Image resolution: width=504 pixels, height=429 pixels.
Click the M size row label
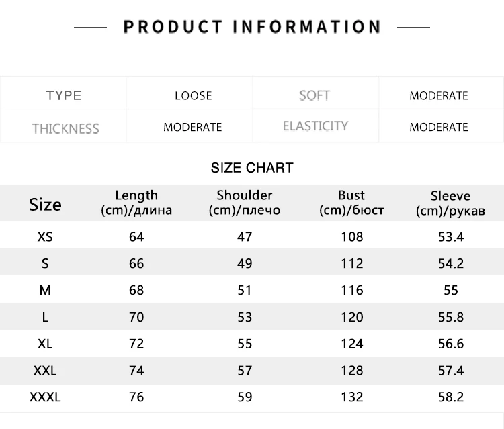pyautogui.click(x=45, y=290)
